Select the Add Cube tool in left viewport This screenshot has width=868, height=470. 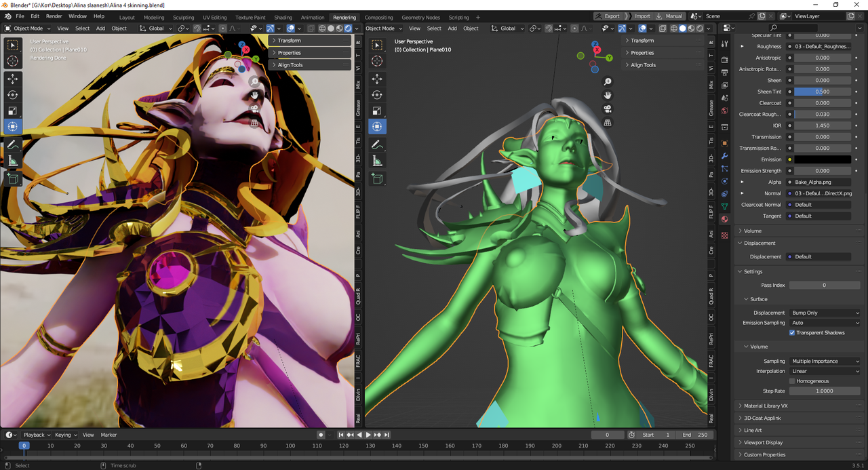[12, 178]
